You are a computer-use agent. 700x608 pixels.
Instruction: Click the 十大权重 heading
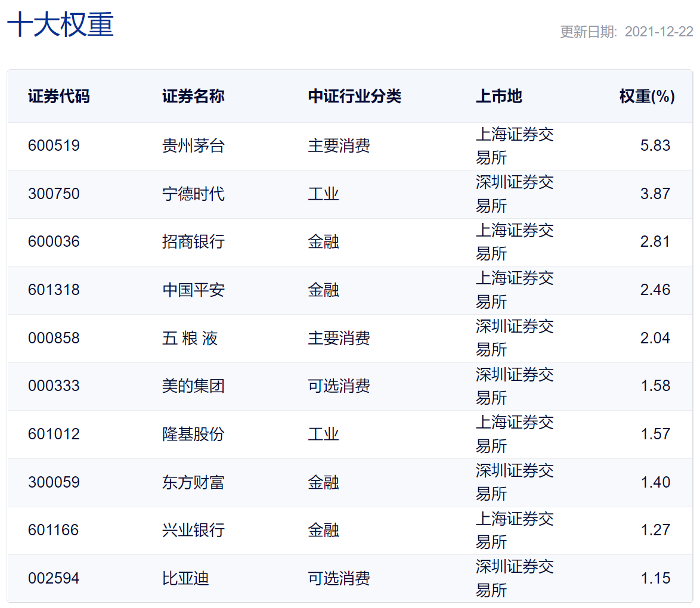(x=60, y=26)
